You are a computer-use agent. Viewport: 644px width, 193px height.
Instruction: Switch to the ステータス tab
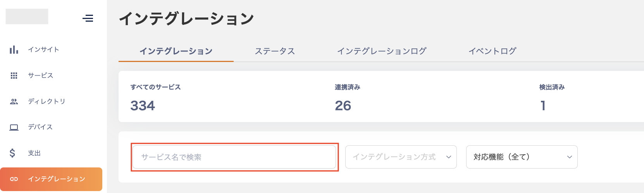point(275,51)
